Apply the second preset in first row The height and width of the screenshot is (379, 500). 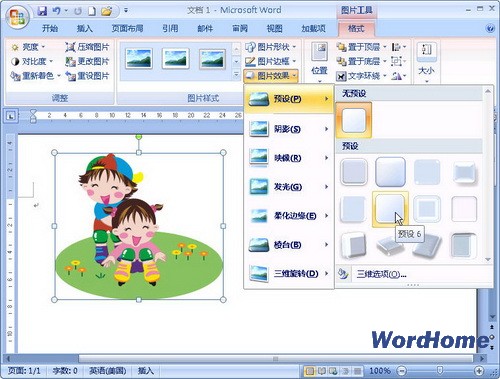pyautogui.click(x=390, y=172)
